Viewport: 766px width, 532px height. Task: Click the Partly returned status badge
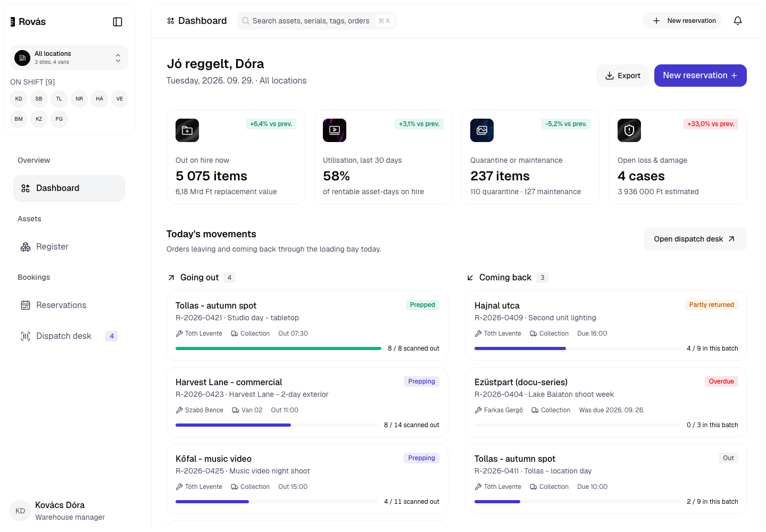(x=712, y=305)
